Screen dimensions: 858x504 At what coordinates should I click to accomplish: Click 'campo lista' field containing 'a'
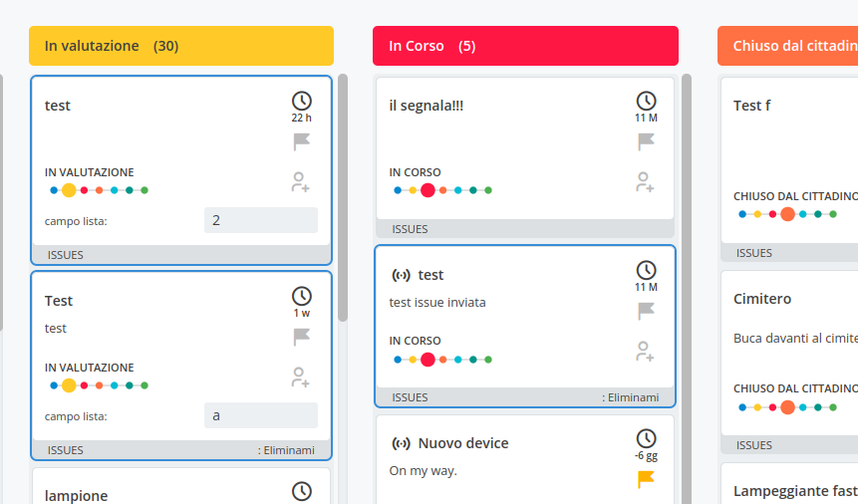pyautogui.click(x=260, y=415)
